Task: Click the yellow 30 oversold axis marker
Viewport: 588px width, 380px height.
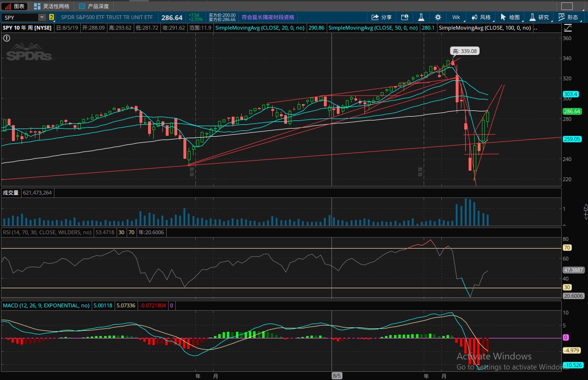Action: (567, 287)
